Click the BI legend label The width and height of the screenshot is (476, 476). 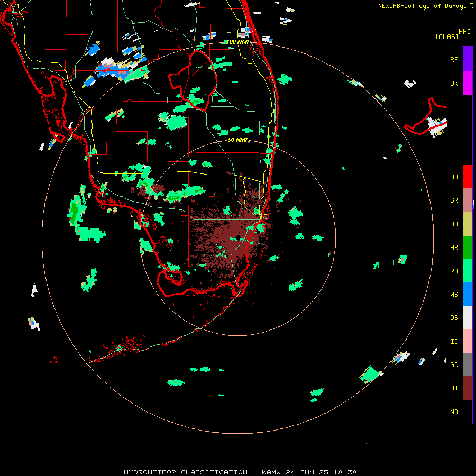pyautogui.click(x=454, y=388)
